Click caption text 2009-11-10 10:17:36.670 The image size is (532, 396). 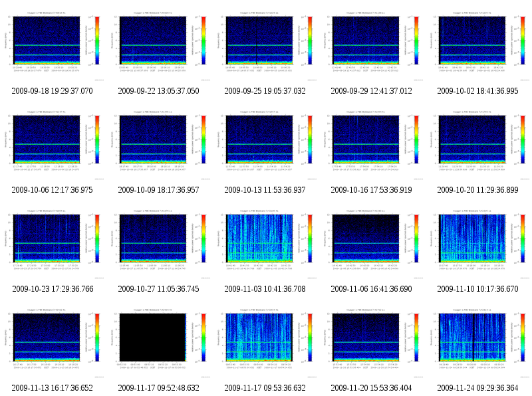477,289
